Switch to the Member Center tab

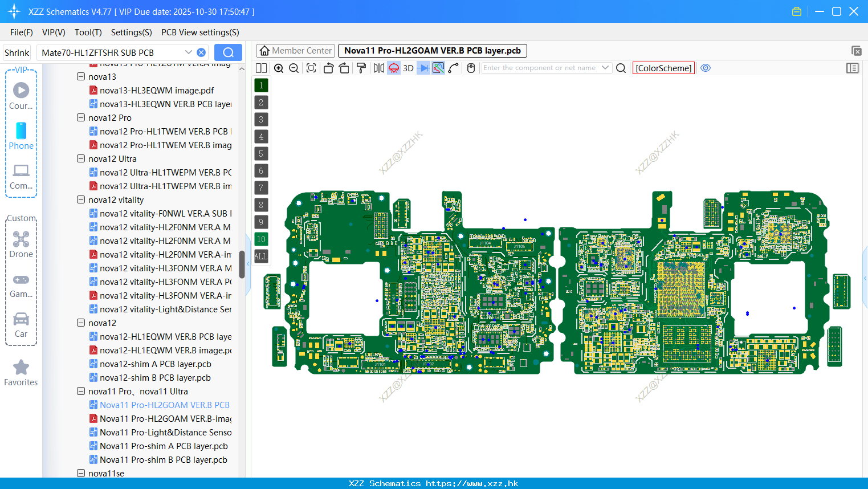coord(296,51)
